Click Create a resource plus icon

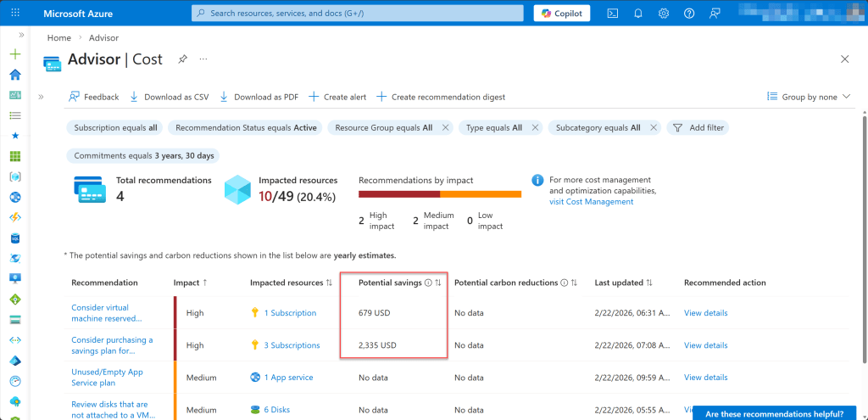(14, 54)
